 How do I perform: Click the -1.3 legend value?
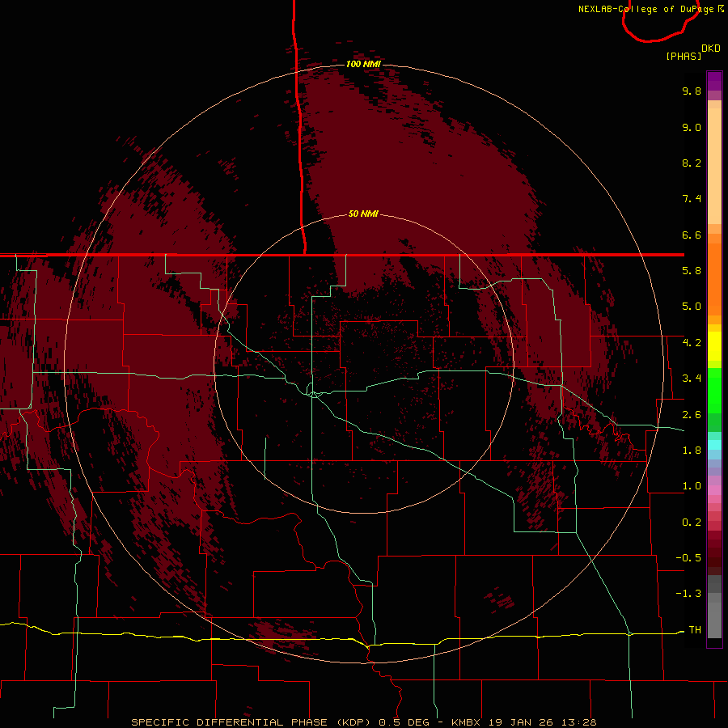click(x=688, y=594)
